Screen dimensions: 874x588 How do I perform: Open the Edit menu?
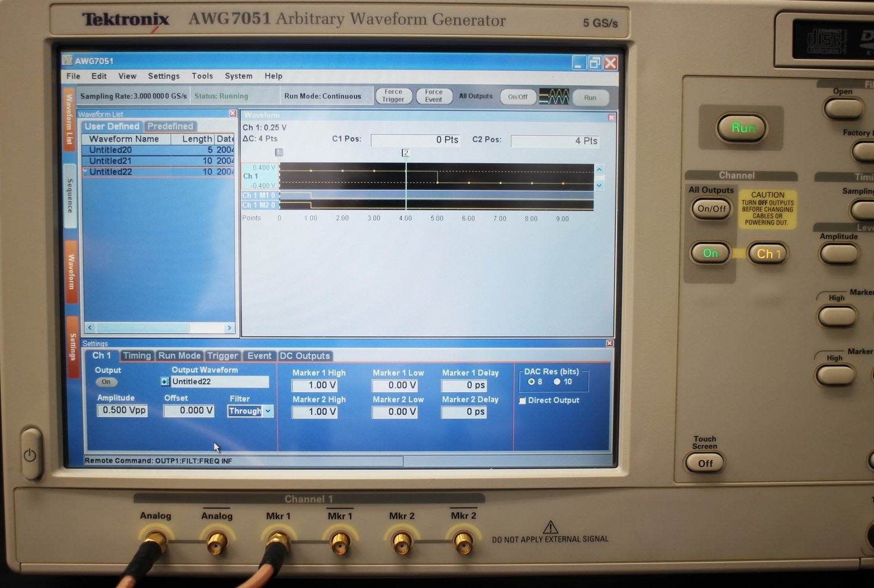(99, 76)
